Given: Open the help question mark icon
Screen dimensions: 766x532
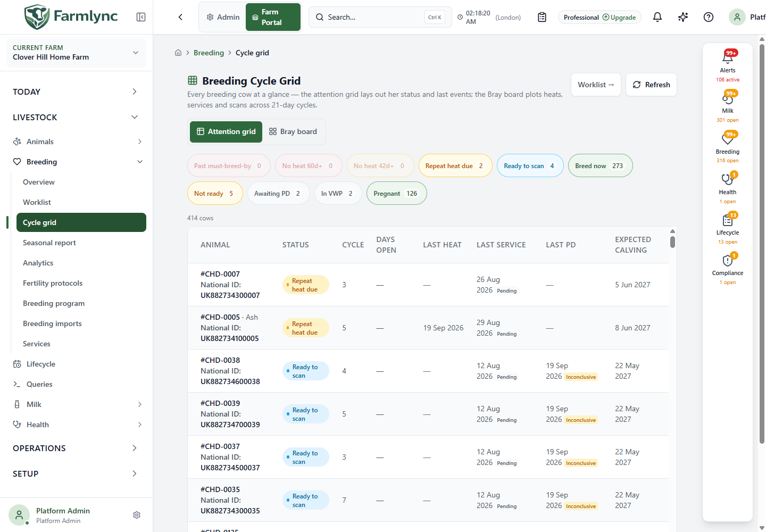Looking at the screenshot, I should coord(709,17).
